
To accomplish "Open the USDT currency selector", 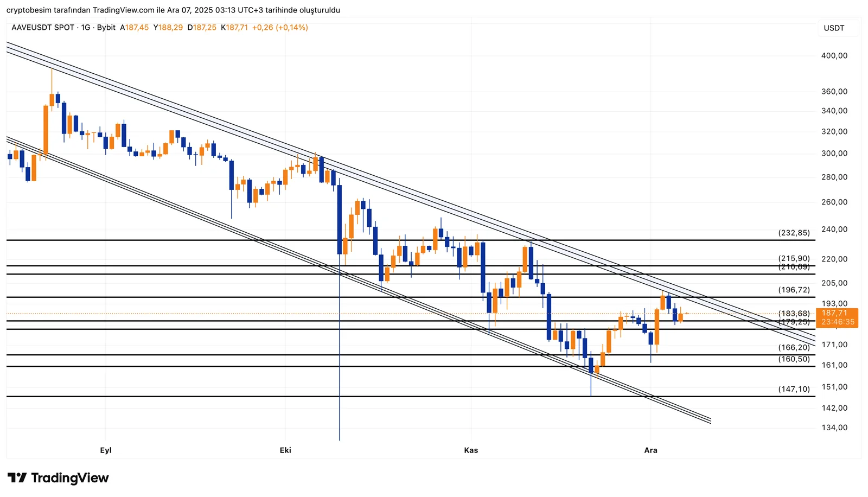I will (x=834, y=28).
